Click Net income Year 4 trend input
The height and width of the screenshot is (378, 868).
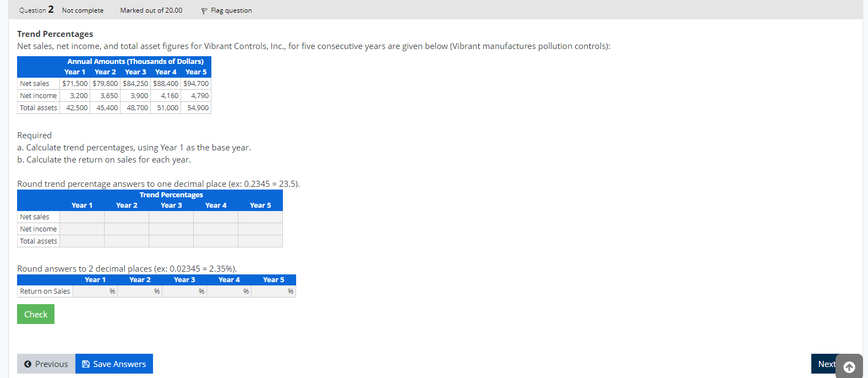click(x=216, y=229)
